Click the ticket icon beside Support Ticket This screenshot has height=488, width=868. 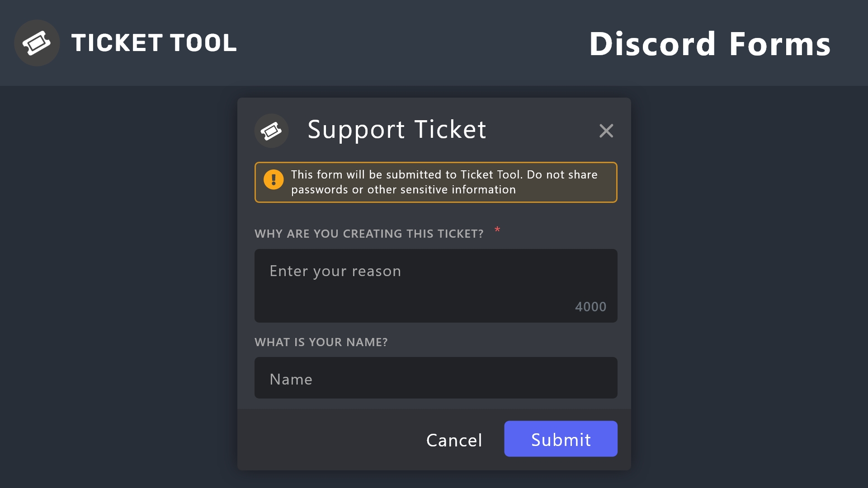271,131
